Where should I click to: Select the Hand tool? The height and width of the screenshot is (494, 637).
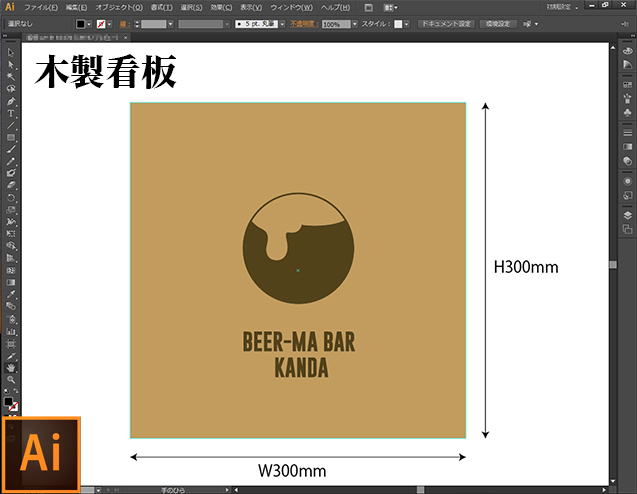pos(11,368)
